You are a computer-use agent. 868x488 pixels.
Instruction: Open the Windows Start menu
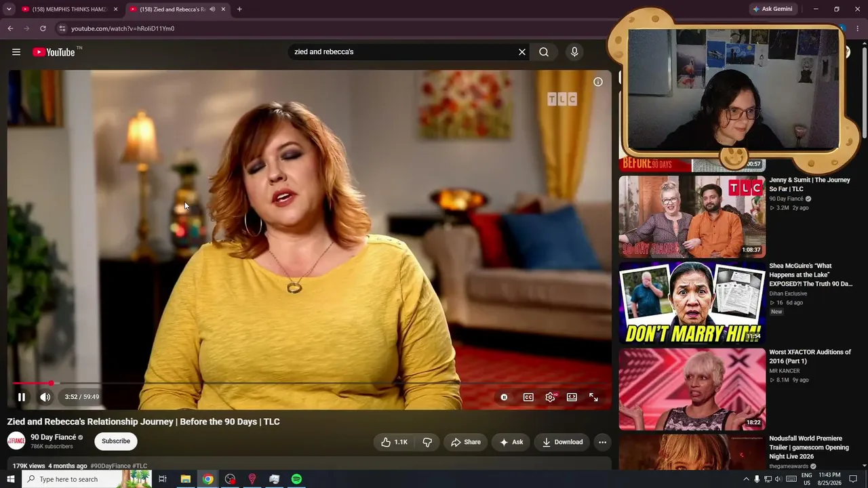(10, 479)
